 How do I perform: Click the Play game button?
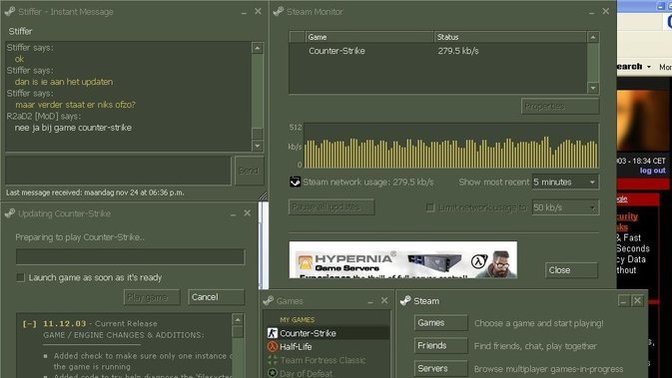(152, 297)
